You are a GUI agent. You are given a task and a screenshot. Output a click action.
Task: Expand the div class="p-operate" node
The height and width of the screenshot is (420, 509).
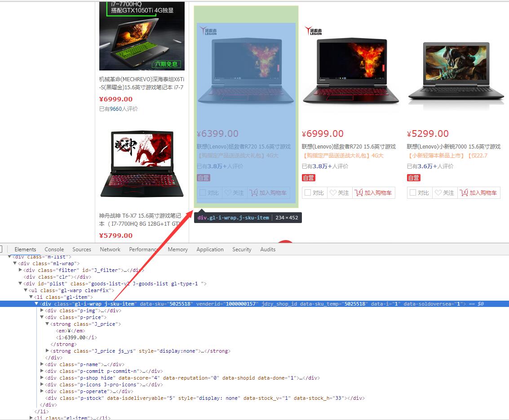[x=42, y=391]
